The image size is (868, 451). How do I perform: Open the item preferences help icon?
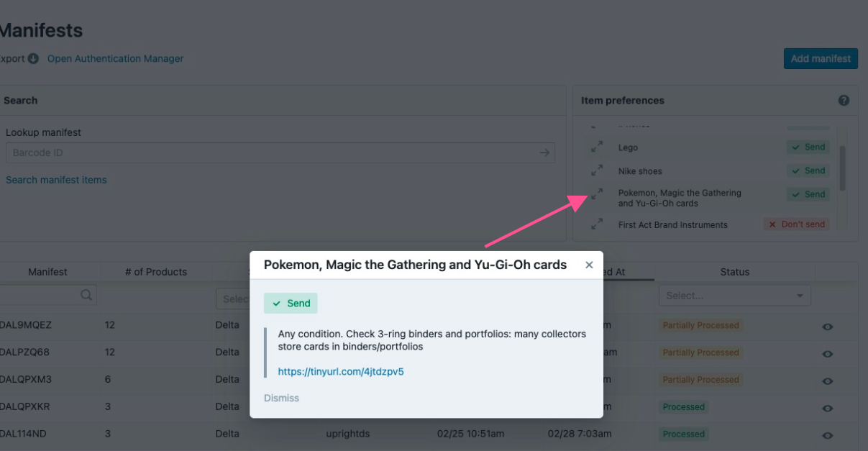[x=844, y=101]
